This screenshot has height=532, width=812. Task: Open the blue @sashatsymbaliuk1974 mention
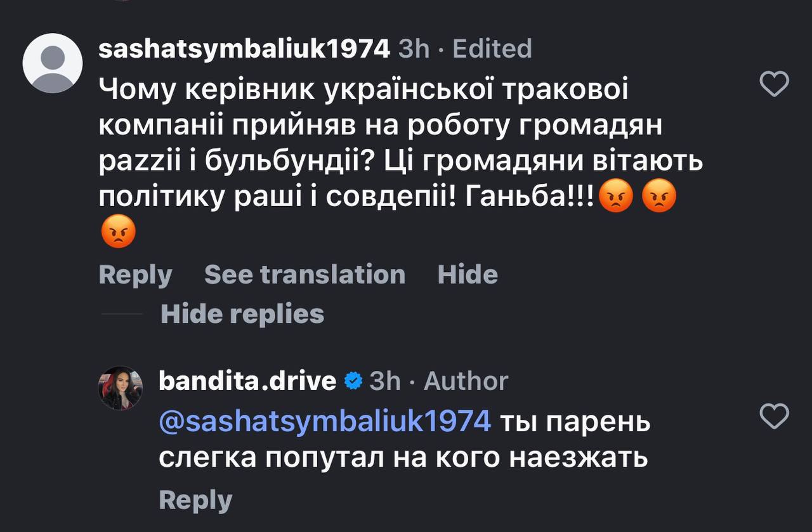click(x=325, y=421)
